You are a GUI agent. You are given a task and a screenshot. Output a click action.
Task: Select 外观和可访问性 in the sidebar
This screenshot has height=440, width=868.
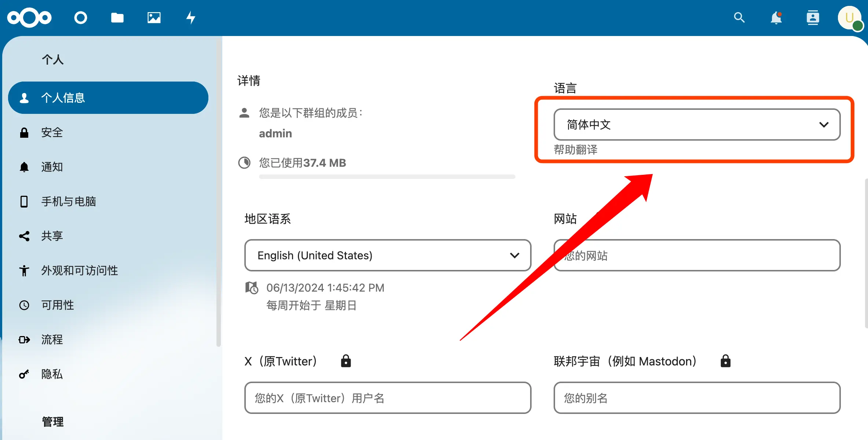pos(79,270)
